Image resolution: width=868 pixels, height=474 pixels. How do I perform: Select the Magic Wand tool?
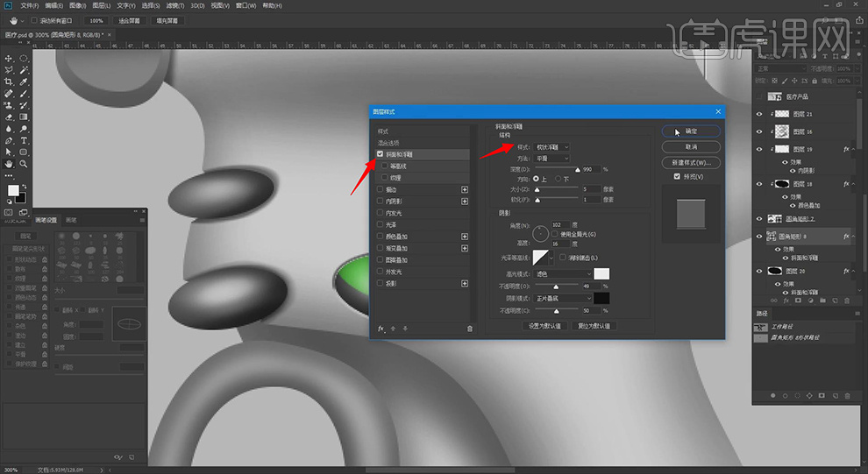(24, 70)
